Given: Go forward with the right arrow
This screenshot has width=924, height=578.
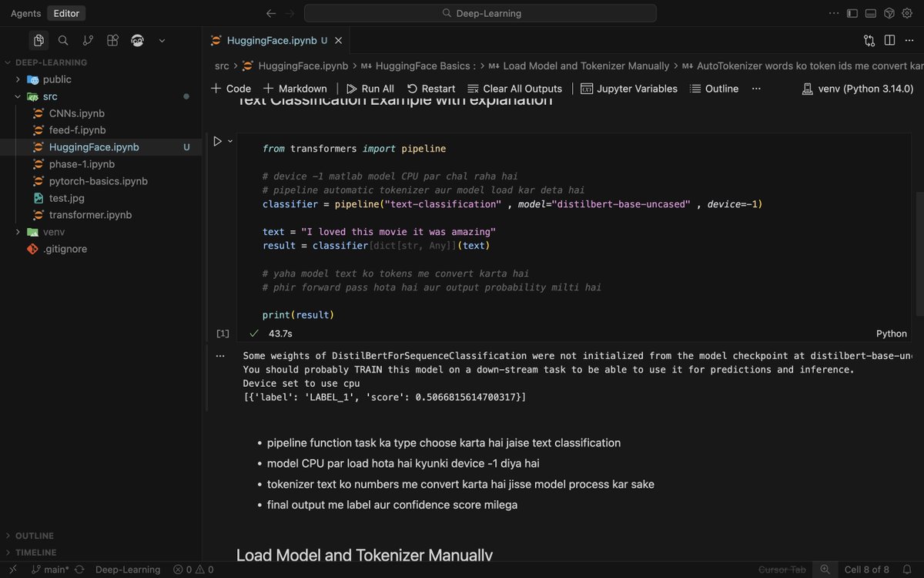Looking at the screenshot, I should (x=290, y=13).
